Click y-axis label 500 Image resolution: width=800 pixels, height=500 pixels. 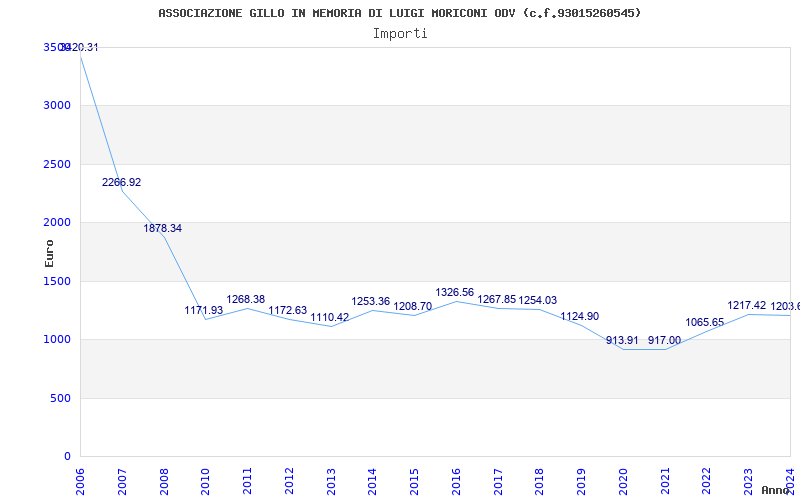click(x=60, y=398)
